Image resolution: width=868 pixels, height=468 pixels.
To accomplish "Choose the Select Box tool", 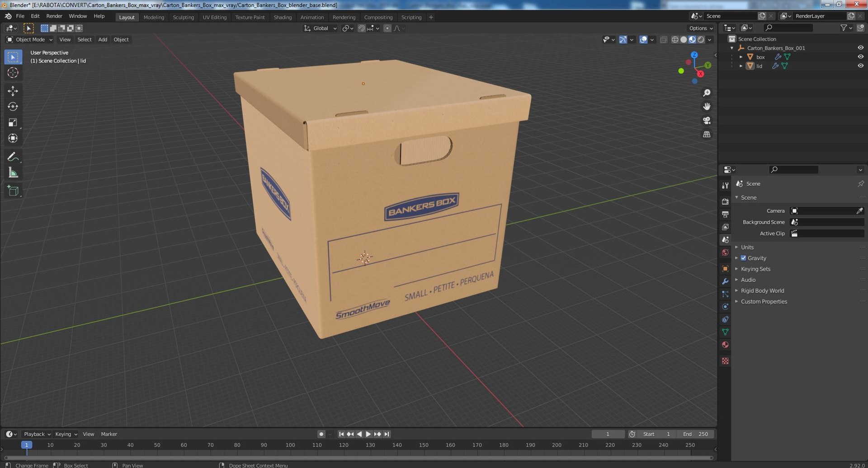I will (x=13, y=57).
